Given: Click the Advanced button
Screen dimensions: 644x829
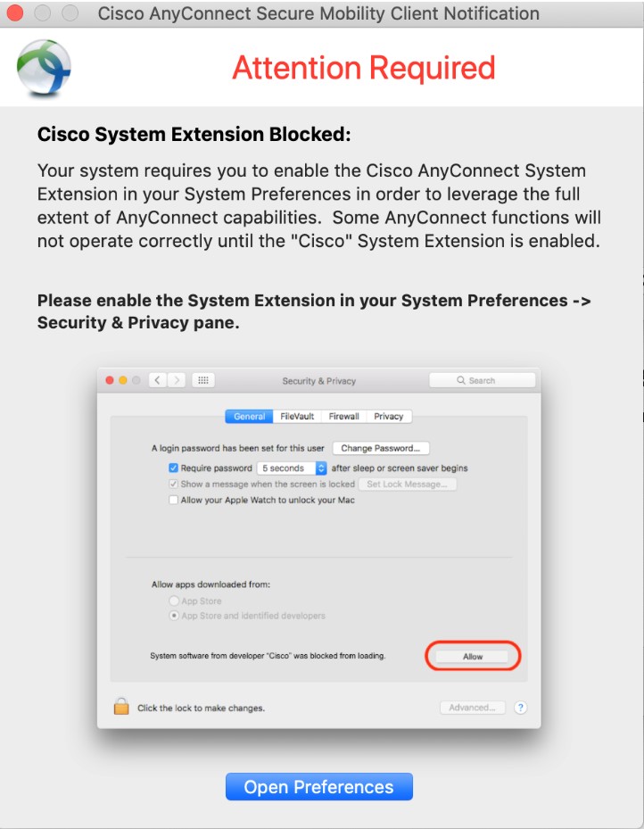Looking at the screenshot, I should [x=473, y=708].
